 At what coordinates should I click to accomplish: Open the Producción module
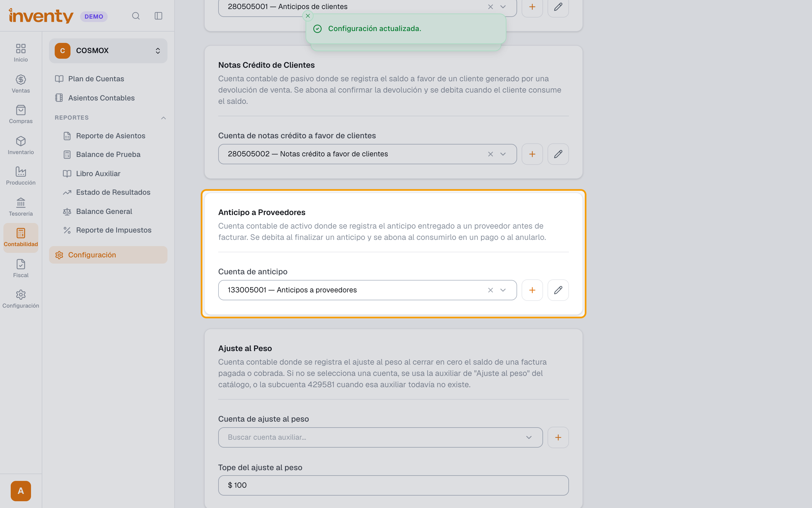21,176
